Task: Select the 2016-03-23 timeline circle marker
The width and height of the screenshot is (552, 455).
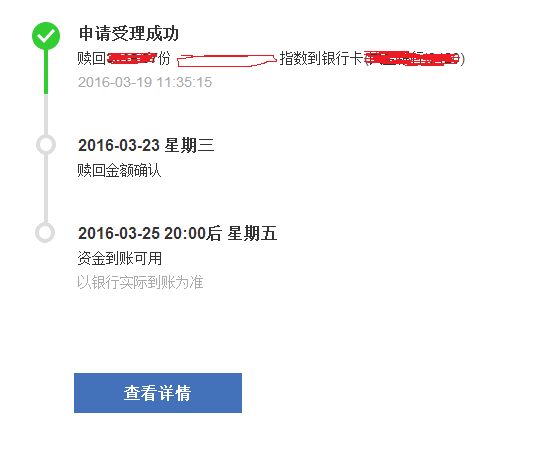Action: 46,144
